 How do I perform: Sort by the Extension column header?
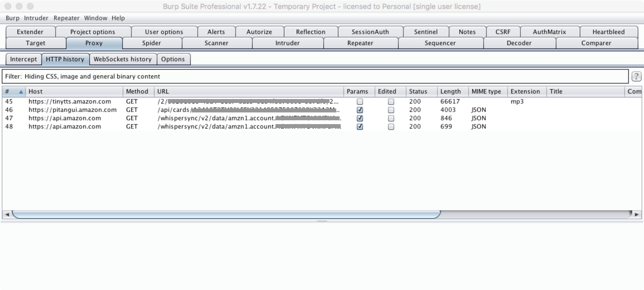coord(527,91)
